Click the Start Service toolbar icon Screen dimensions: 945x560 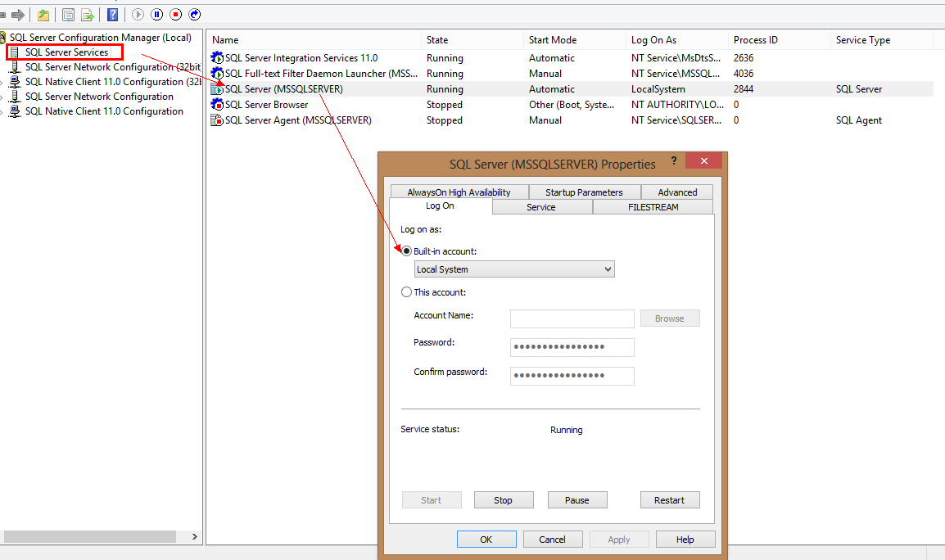138,15
